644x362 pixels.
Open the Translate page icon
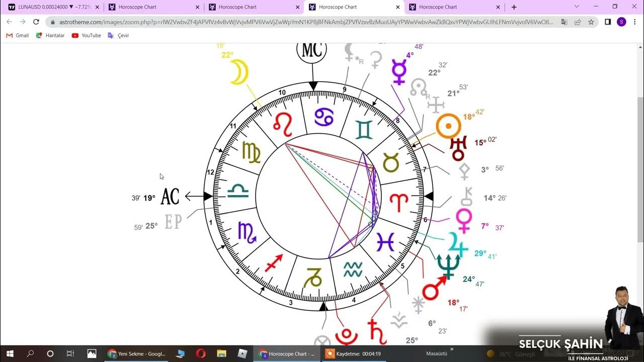(564, 22)
